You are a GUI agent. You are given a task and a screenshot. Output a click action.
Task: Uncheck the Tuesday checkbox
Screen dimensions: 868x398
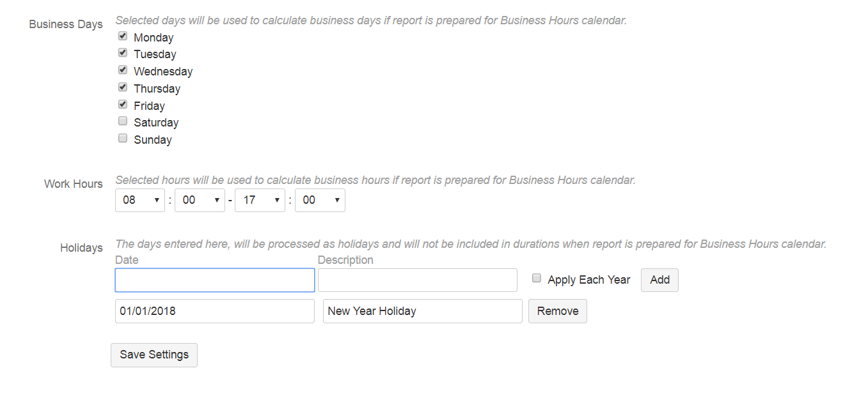[x=123, y=53]
